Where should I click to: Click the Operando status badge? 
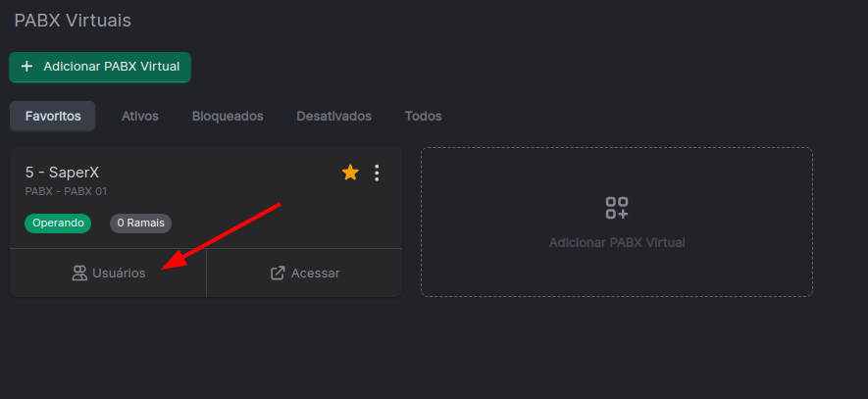click(58, 223)
